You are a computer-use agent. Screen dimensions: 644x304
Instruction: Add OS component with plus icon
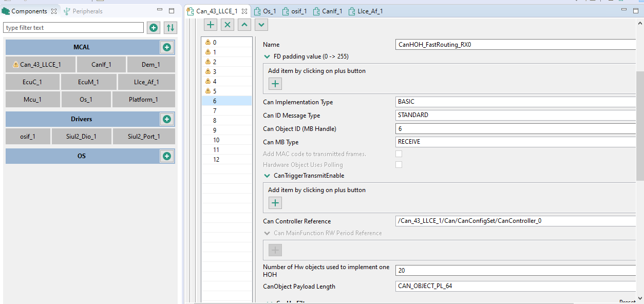167,156
